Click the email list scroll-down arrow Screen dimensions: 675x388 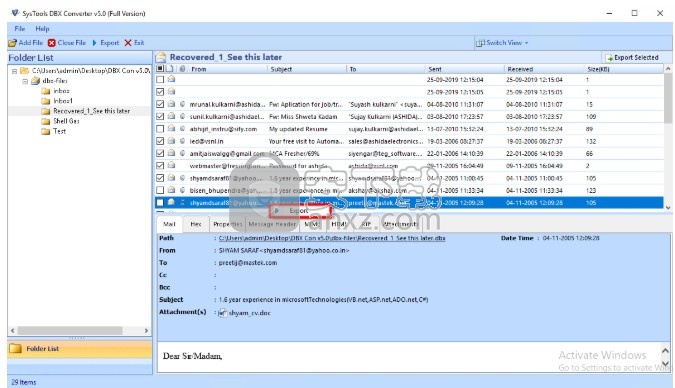coord(668,207)
